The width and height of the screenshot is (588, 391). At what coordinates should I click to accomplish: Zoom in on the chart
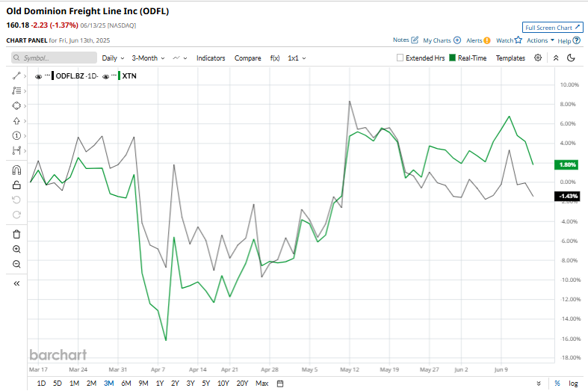click(16, 249)
